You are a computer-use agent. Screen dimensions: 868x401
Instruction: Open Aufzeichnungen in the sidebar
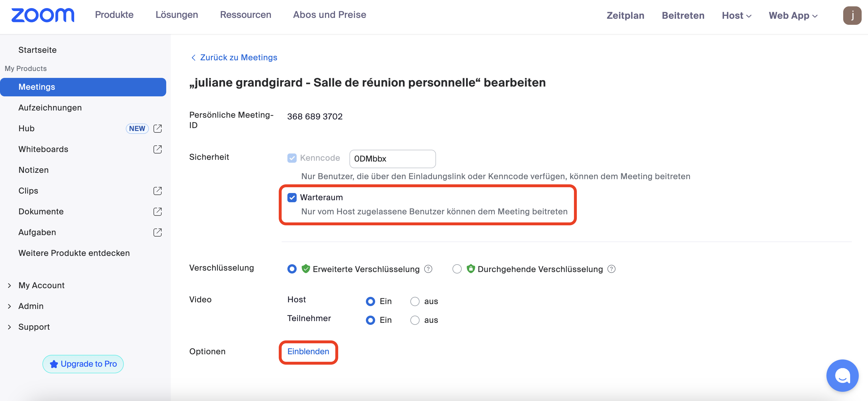[x=50, y=108]
